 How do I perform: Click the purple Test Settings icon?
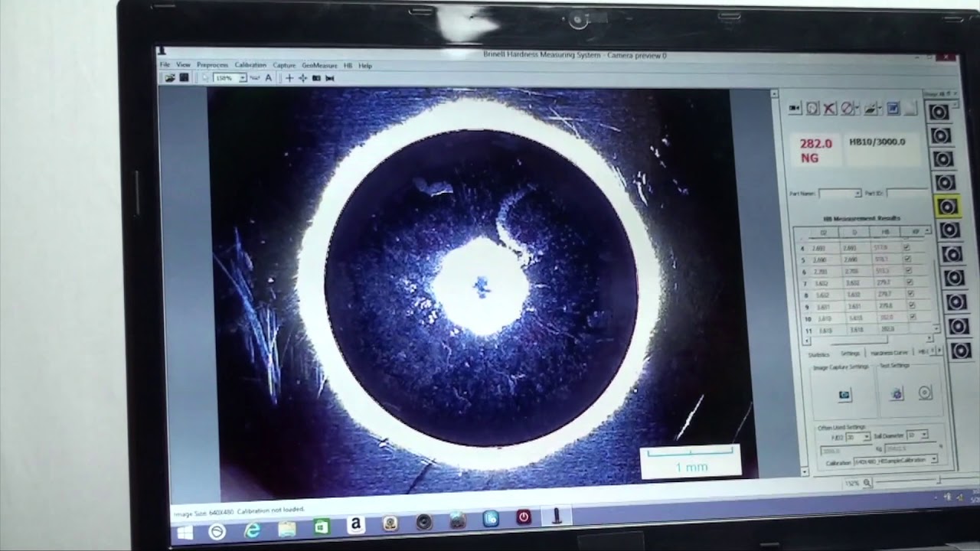click(x=897, y=394)
